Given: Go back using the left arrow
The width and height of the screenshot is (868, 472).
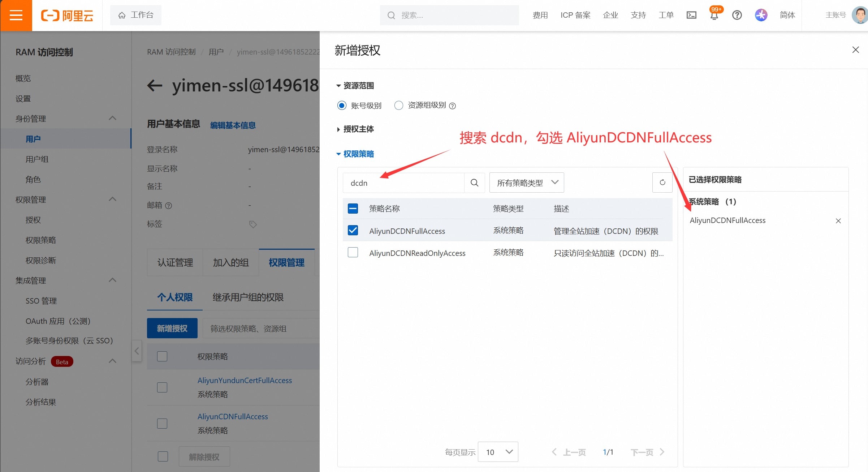Looking at the screenshot, I should tap(155, 86).
